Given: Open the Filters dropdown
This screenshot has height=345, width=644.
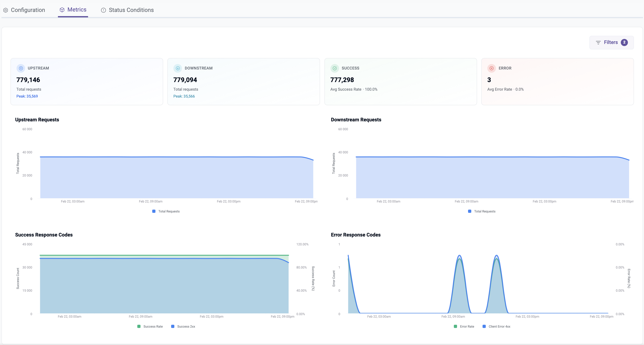Looking at the screenshot, I should coord(611,42).
